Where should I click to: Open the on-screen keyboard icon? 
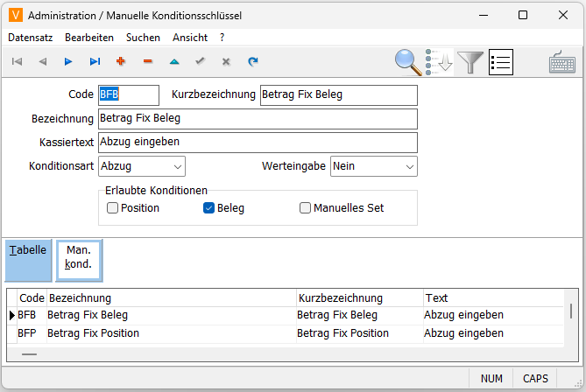point(562,62)
